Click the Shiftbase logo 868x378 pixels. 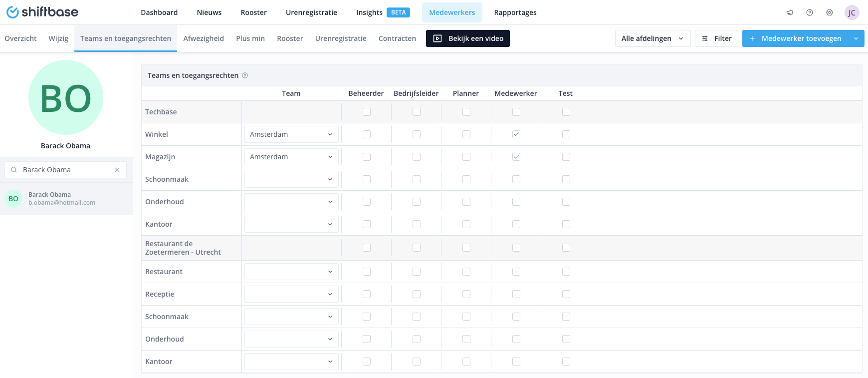pos(42,12)
